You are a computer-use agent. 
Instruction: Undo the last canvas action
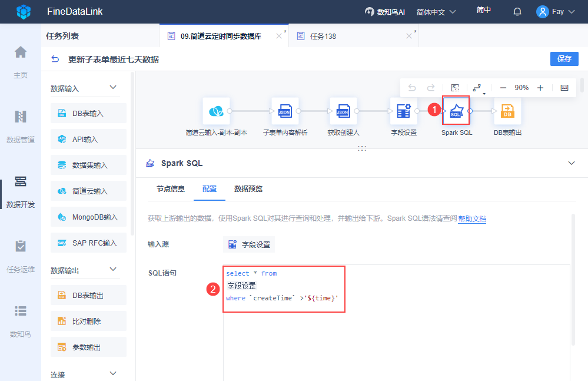(x=412, y=88)
